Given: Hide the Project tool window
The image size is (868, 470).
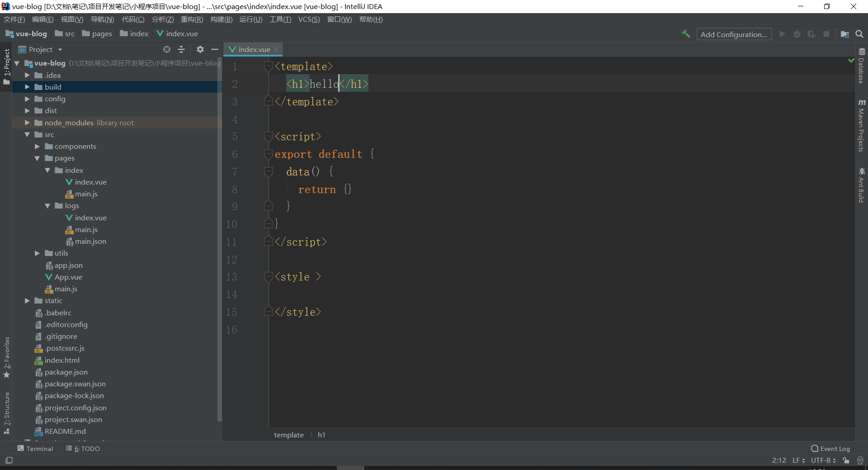Looking at the screenshot, I should (x=215, y=49).
